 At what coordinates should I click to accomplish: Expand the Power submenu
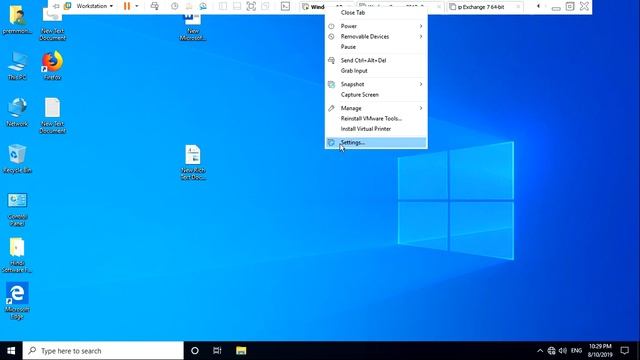point(376,26)
